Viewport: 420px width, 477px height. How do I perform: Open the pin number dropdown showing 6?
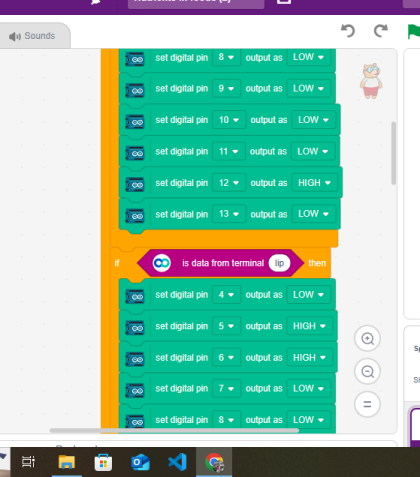pyautogui.click(x=226, y=357)
